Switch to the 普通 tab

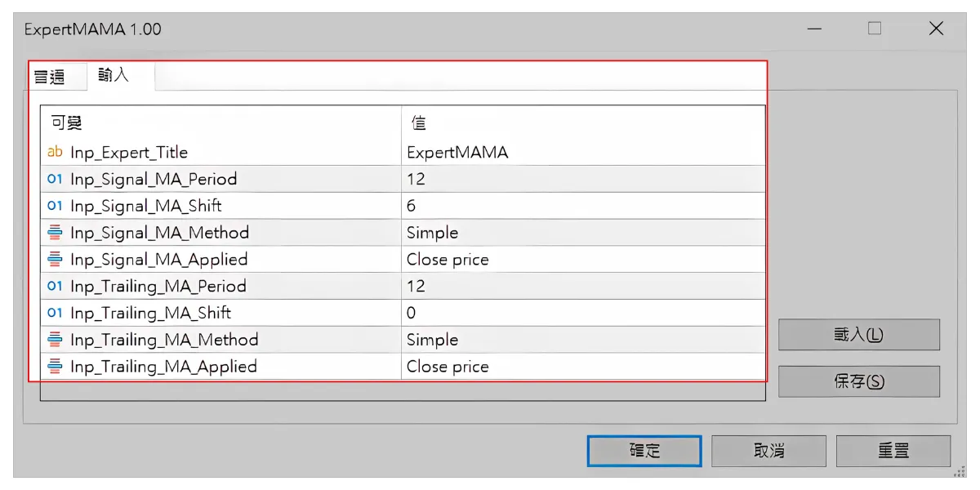pos(50,77)
